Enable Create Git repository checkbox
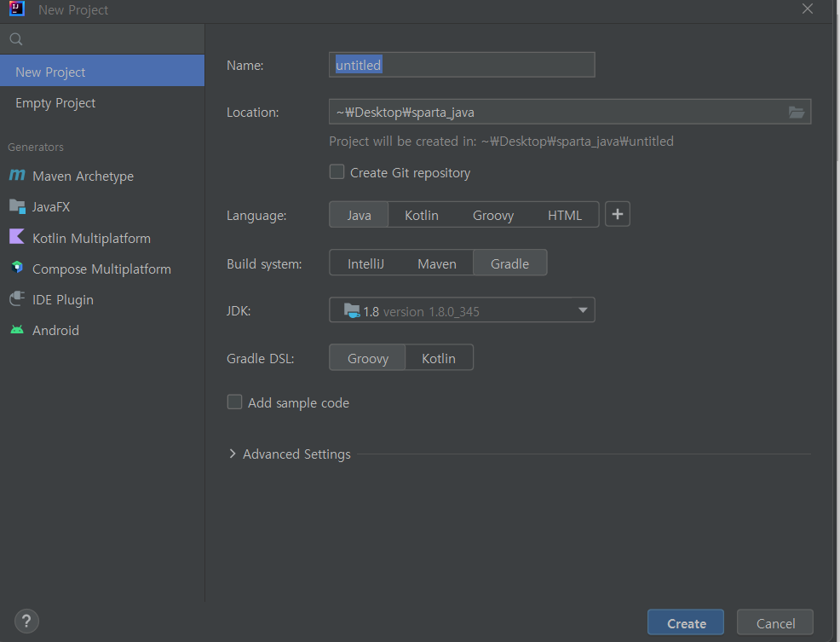The width and height of the screenshot is (840, 642). tap(337, 172)
